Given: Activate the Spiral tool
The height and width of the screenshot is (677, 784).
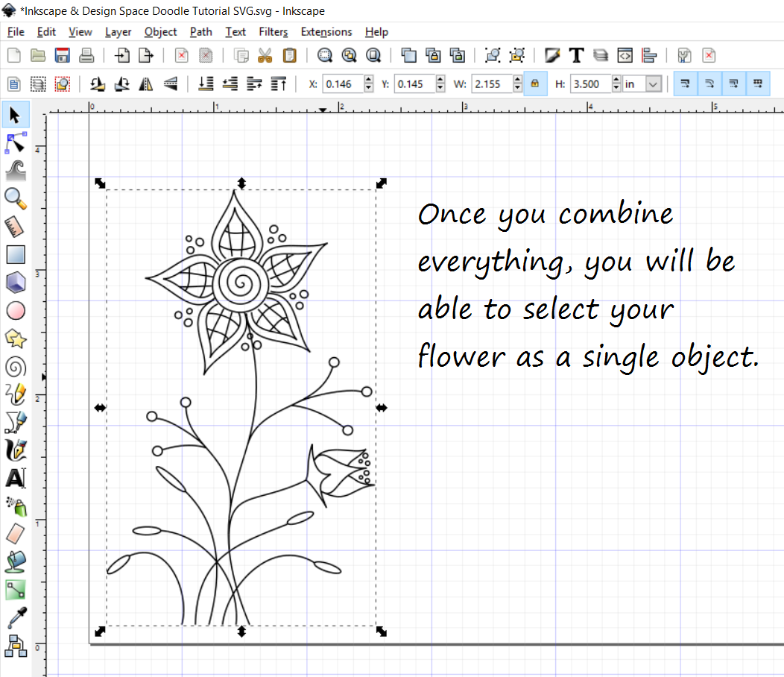Looking at the screenshot, I should (x=16, y=366).
